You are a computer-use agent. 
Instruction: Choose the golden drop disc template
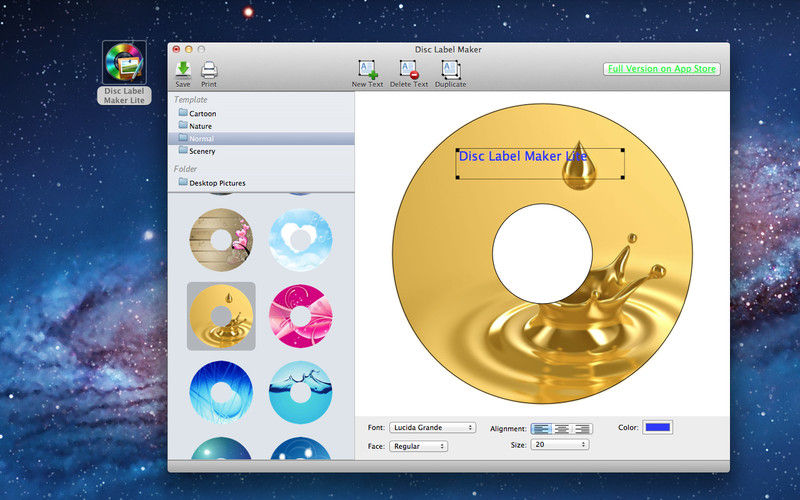click(221, 316)
